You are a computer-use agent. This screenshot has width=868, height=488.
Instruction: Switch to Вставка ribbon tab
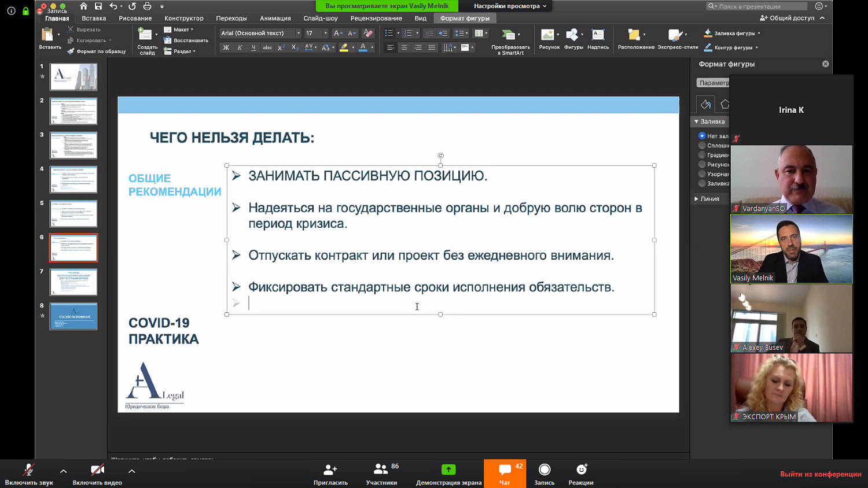coord(94,19)
